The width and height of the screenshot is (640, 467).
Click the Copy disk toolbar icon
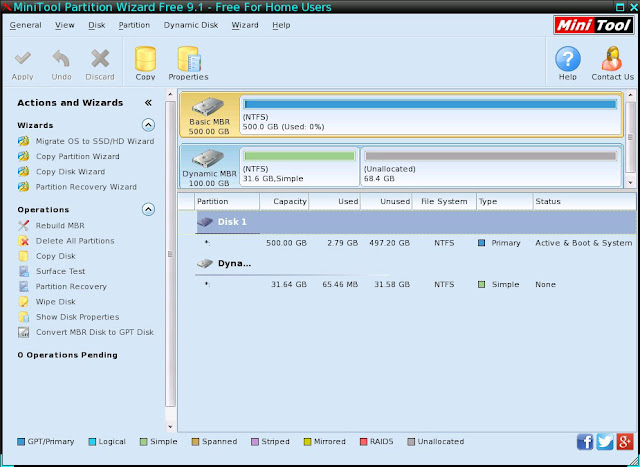(145, 59)
